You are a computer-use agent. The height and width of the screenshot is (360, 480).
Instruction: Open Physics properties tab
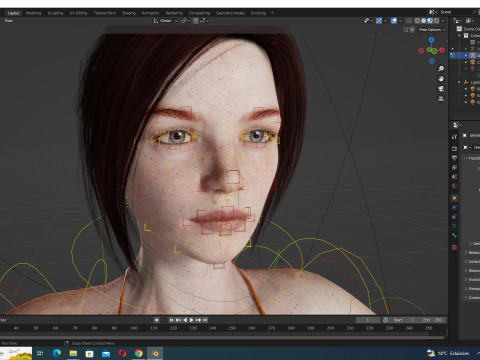454,207
